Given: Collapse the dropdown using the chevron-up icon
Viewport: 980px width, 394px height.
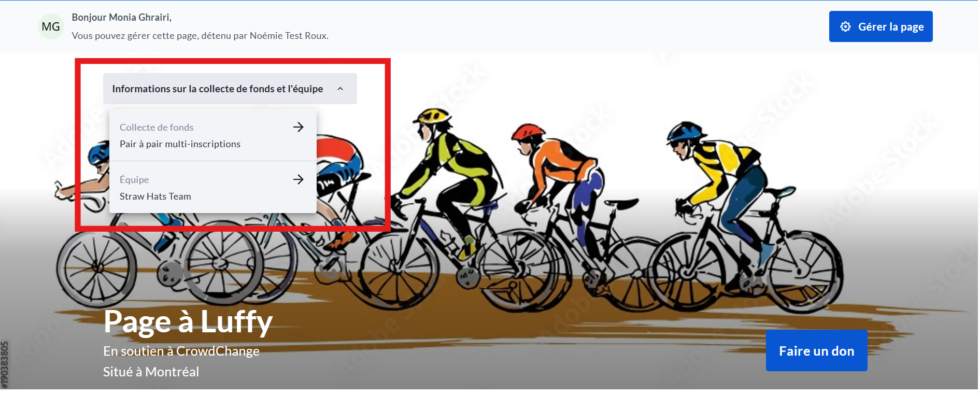Looking at the screenshot, I should (x=340, y=89).
